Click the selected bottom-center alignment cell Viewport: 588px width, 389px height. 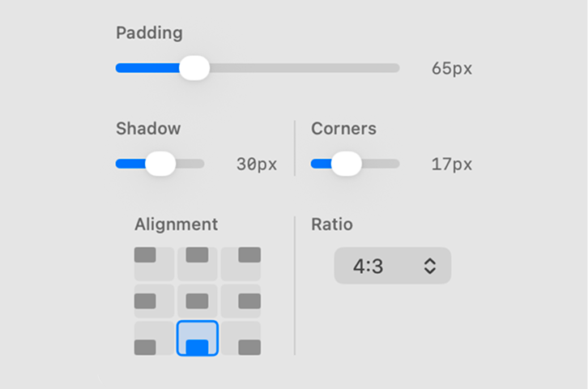point(198,338)
